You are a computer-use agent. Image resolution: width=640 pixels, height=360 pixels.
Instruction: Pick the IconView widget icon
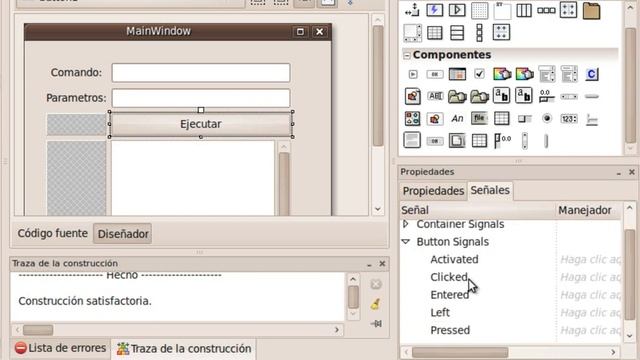click(x=412, y=119)
